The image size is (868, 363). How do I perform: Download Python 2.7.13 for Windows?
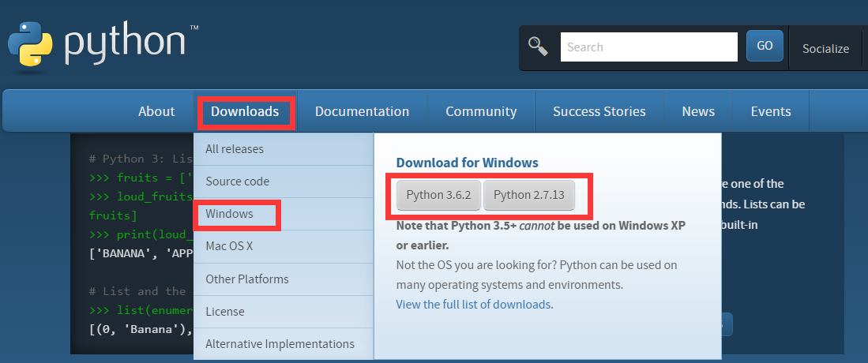(x=528, y=195)
